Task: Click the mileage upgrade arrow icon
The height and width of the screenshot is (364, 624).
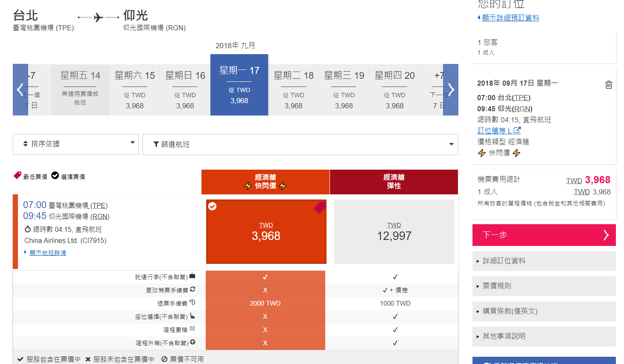Action: click(x=192, y=342)
